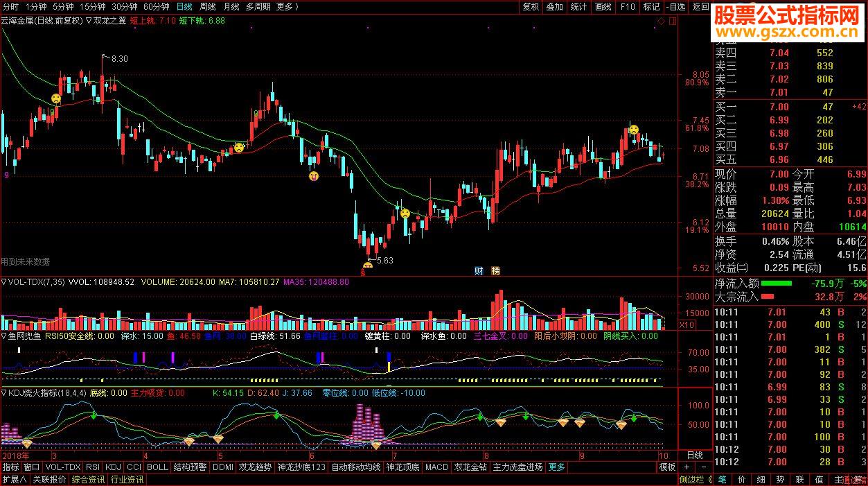The image size is (868, 486).
Task: Select RSI indicator tab
Action: pos(93,467)
